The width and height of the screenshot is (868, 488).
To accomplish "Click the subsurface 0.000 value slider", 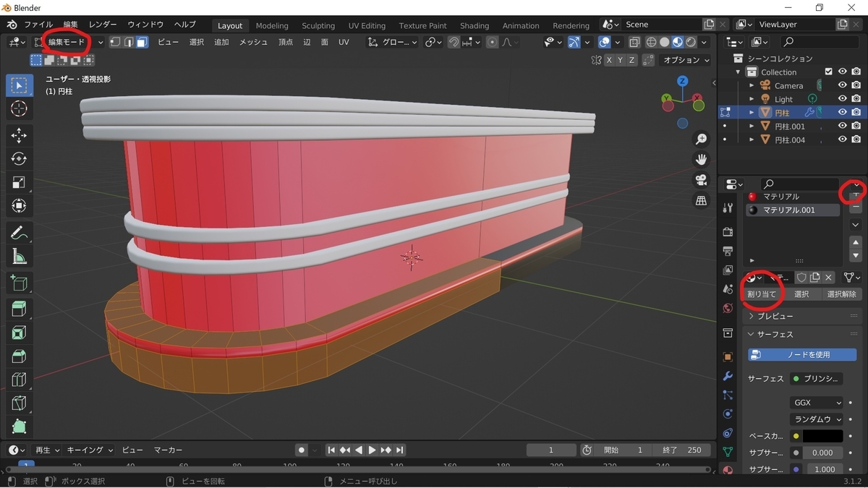I will tap(823, 453).
